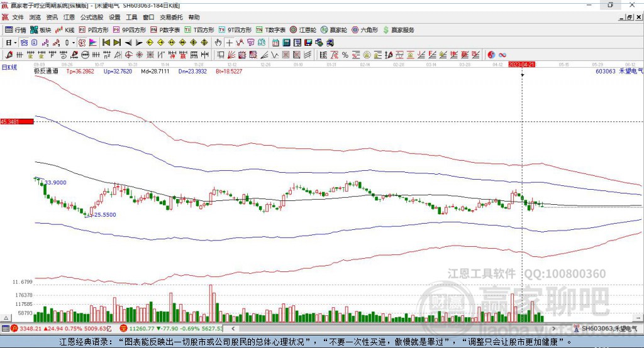644x348 pixels.
Task: Click the Tp=36.2862 channel value
Action: [80, 71]
